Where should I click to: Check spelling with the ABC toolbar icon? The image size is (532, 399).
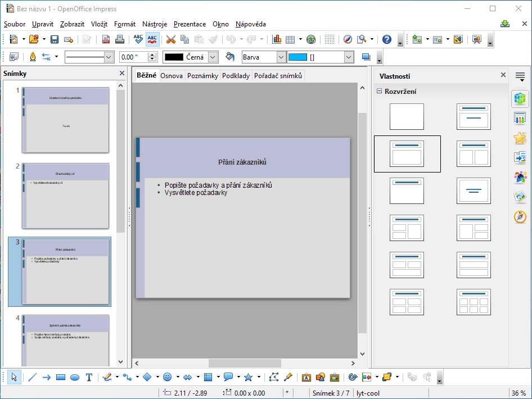click(138, 39)
